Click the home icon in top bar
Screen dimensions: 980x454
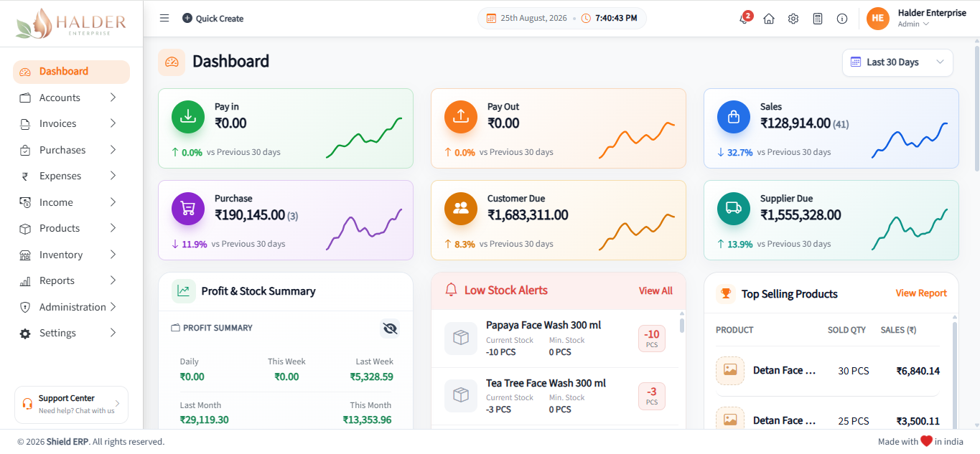click(x=769, y=19)
